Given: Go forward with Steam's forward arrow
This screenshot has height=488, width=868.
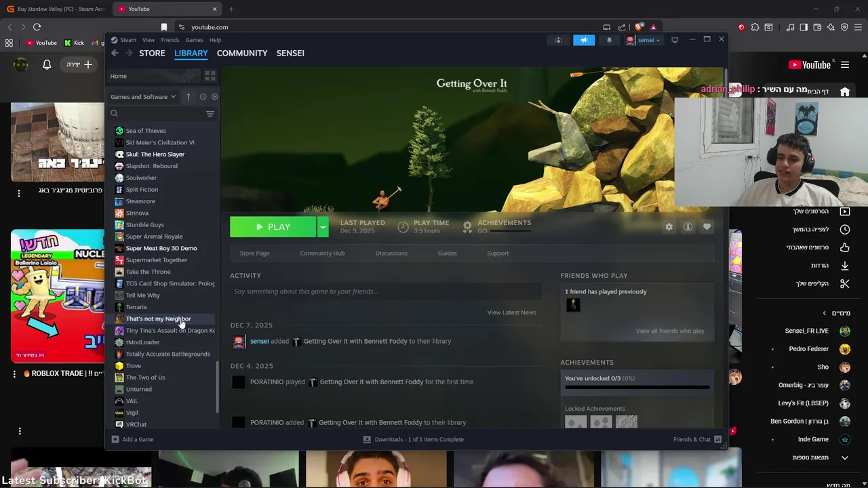Looking at the screenshot, I should tap(128, 53).
